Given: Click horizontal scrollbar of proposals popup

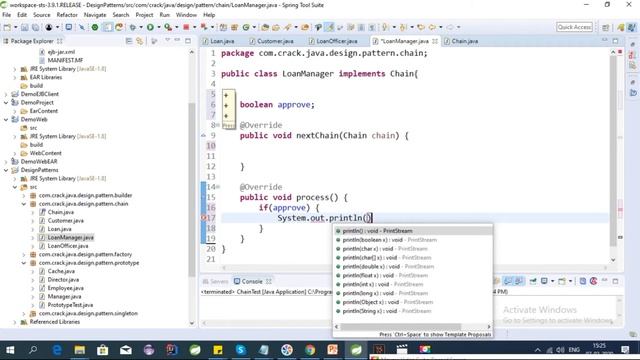Looking at the screenshot, I should [x=400, y=327].
